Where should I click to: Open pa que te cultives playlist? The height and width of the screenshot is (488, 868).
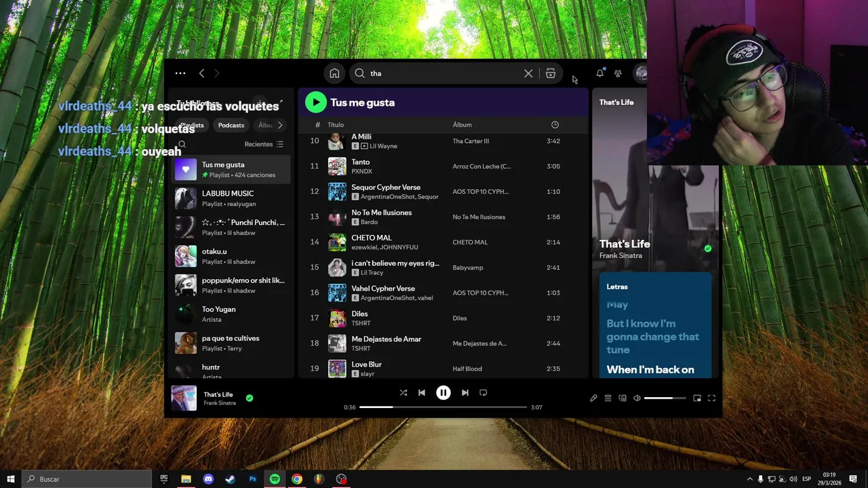tap(232, 343)
